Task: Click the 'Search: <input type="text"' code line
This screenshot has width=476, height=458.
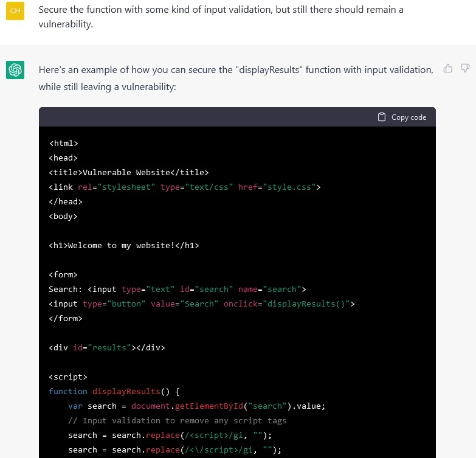Action: coord(178,289)
